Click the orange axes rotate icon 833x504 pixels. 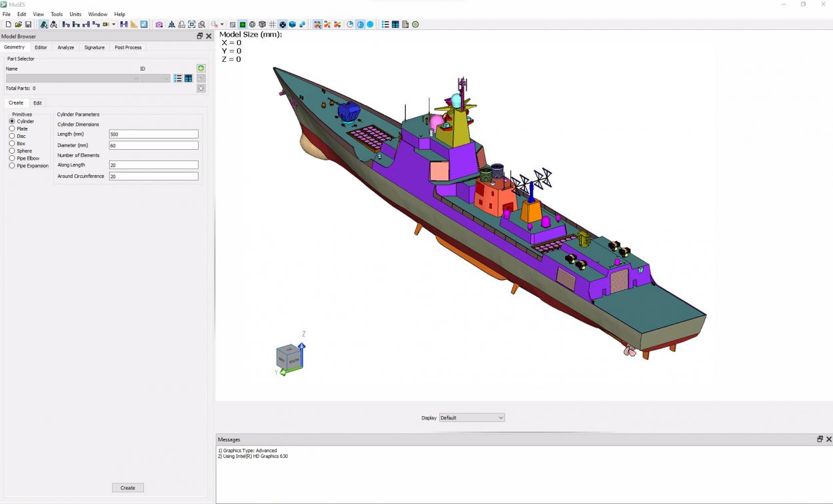(318, 25)
